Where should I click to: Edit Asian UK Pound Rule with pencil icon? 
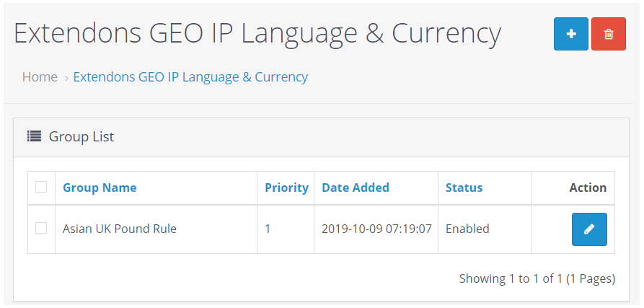pos(589,229)
